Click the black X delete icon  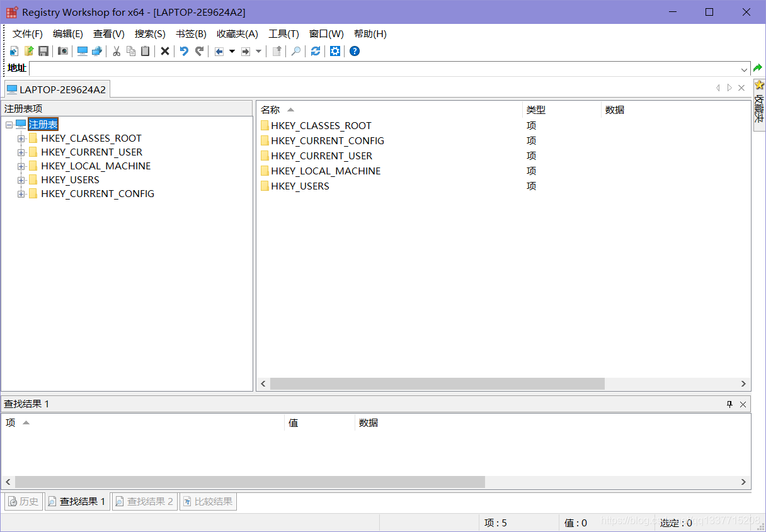pyautogui.click(x=165, y=51)
